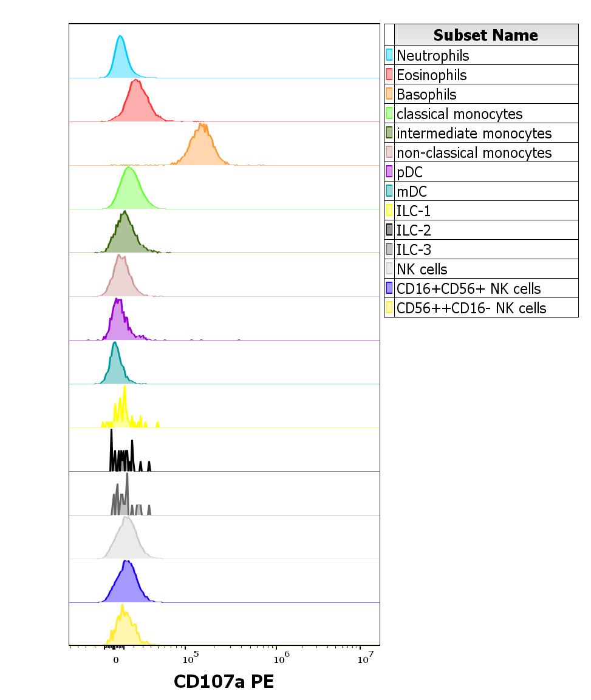Click the ILC-1 yellow legend swatch
This screenshot has width=591, height=700.
click(391, 211)
